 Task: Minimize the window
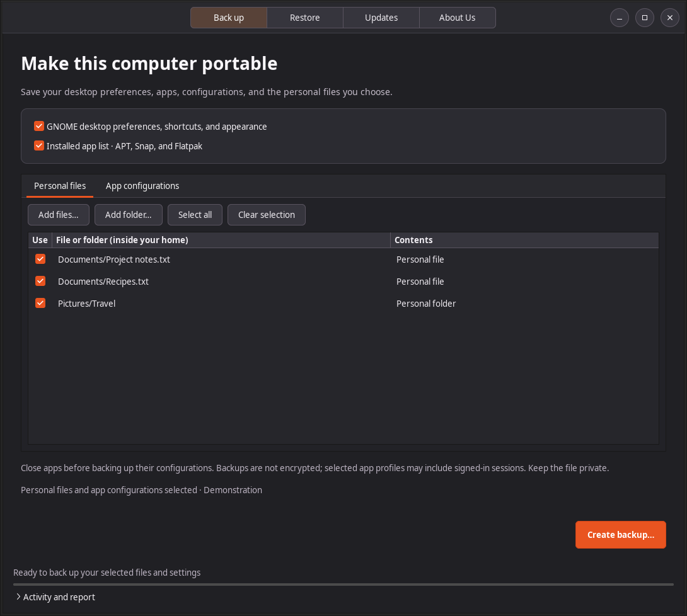[620, 18]
